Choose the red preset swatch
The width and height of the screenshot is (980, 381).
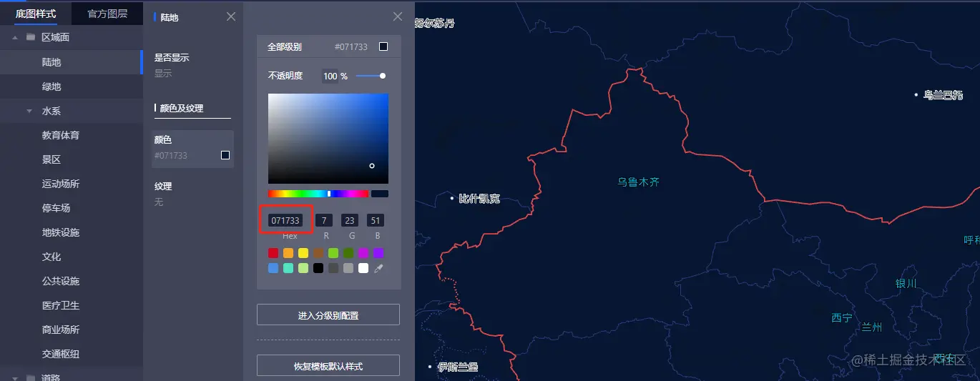(x=273, y=253)
